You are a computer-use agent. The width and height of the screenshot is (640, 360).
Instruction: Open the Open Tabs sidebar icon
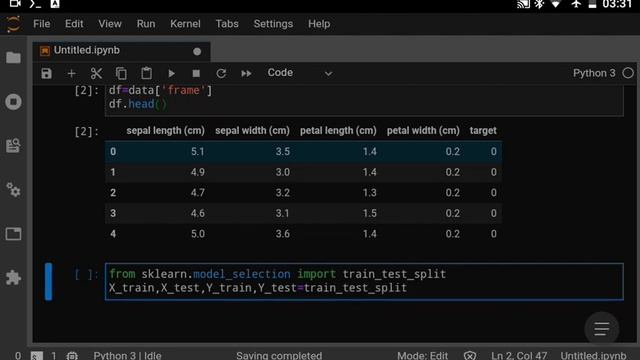pos(13,234)
